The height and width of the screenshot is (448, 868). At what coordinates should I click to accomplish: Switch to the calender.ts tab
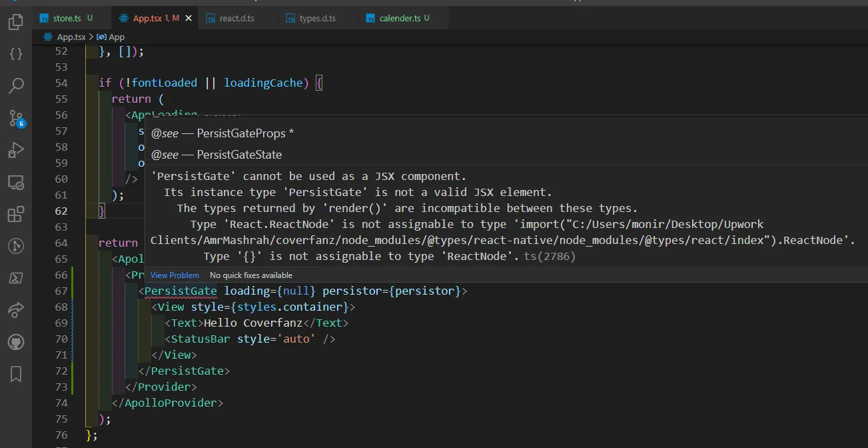400,18
